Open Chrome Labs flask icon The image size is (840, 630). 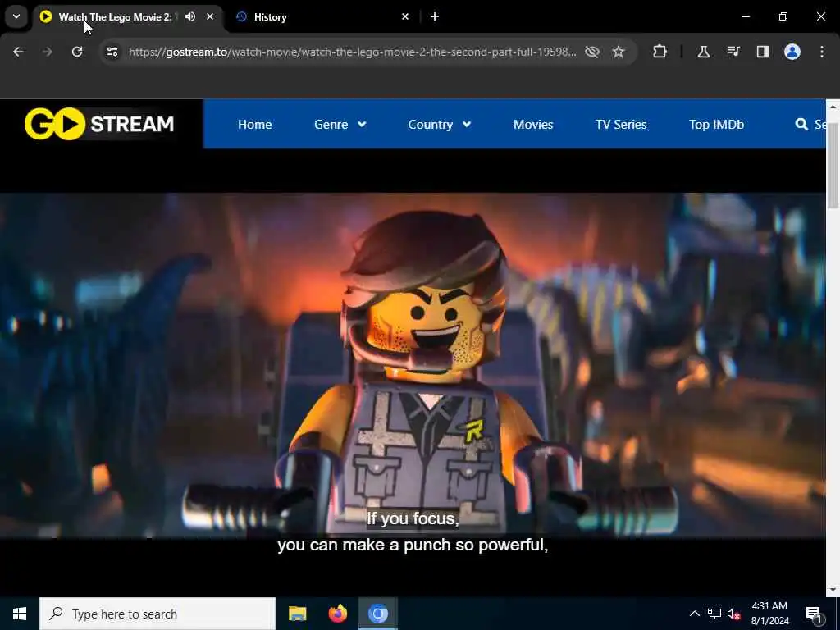pos(703,52)
